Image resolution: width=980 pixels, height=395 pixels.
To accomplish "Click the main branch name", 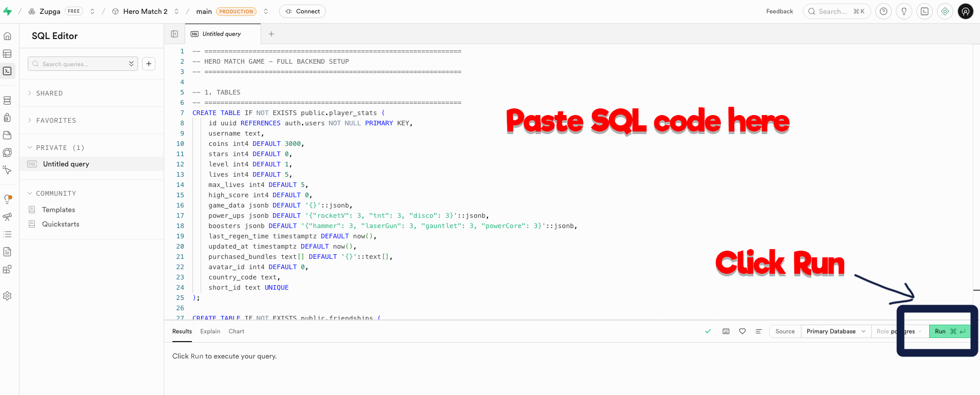I will [x=204, y=11].
